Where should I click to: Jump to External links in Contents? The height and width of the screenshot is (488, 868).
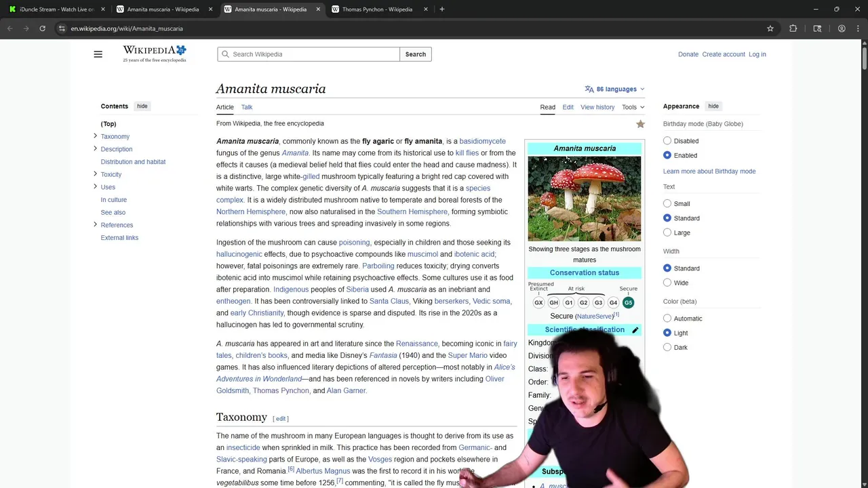(119, 238)
